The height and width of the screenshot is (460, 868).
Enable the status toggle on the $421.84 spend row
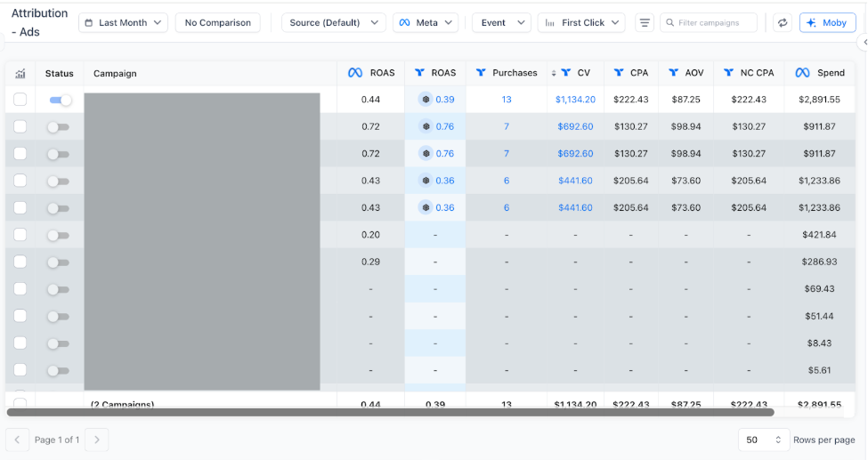[59, 235]
